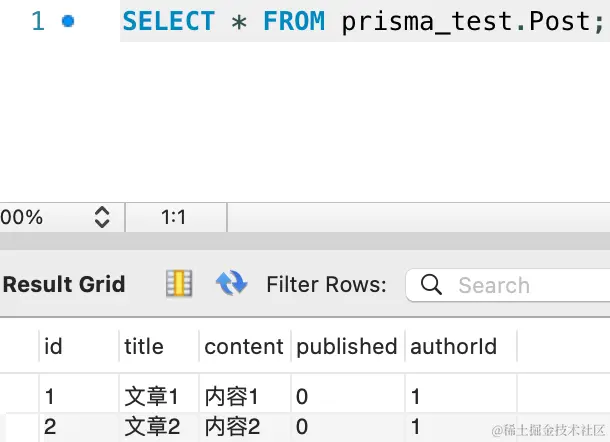Click the refresh arrows icon in the result toolbar
The width and height of the screenshot is (610, 442).
(x=231, y=283)
